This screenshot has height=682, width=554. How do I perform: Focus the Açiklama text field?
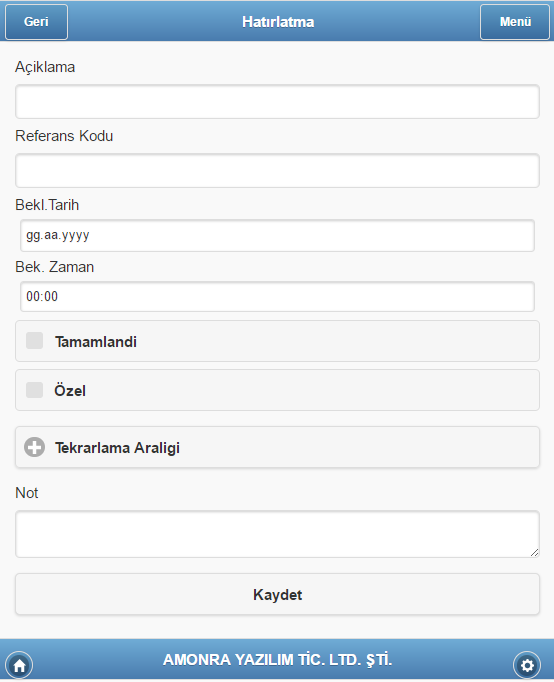(x=277, y=102)
